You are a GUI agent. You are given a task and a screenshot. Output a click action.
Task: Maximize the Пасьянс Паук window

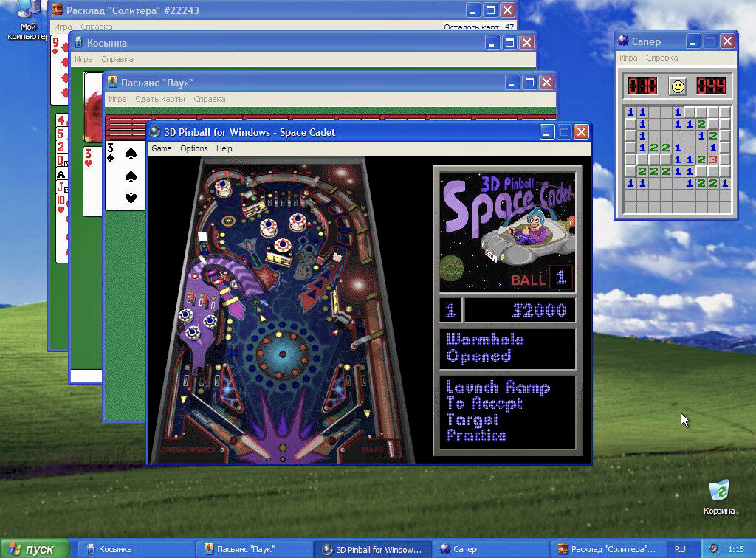pyautogui.click(x=529, y=83)
